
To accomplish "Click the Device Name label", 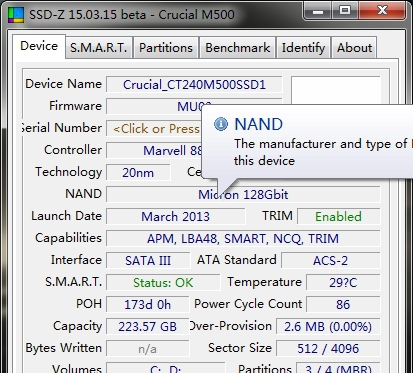I will click(63, 84).
